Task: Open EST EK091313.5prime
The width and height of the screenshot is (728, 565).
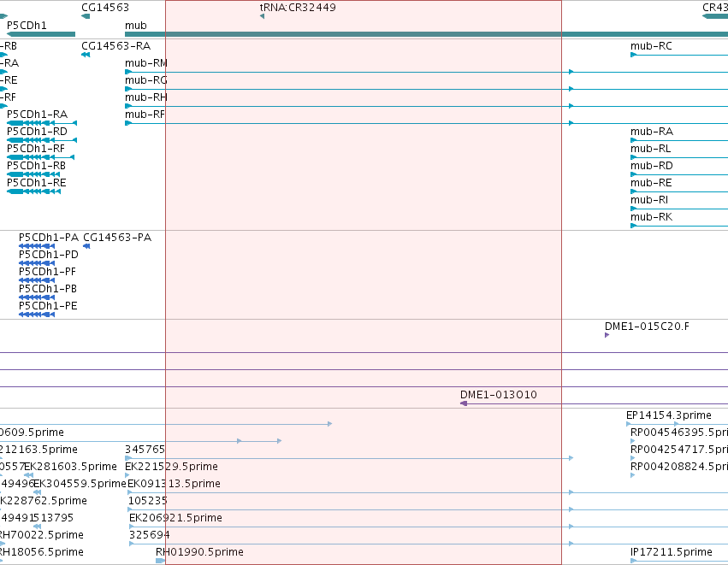Action: pos(174,484)
